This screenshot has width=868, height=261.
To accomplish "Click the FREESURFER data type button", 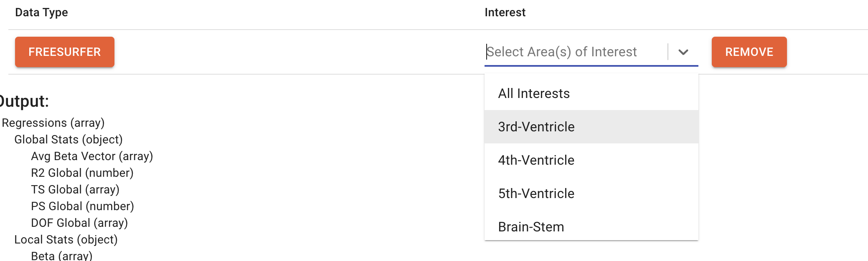I will point(65,52).
